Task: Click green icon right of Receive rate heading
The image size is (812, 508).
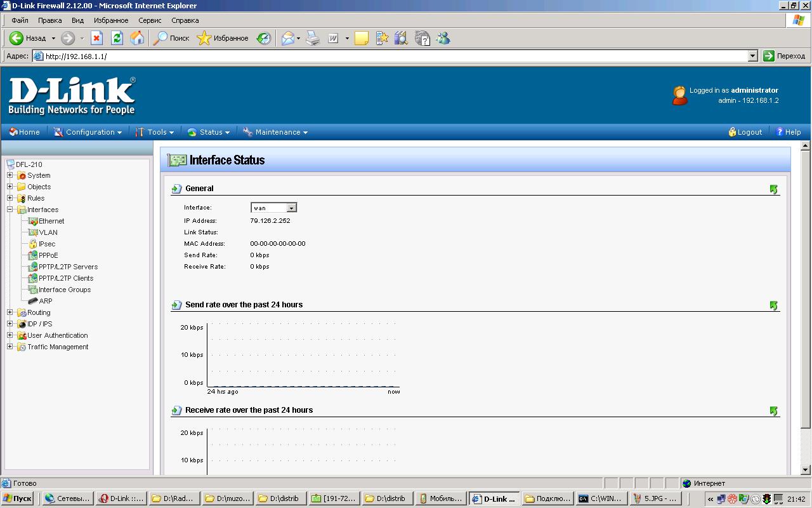Action: tap(773, 411)
